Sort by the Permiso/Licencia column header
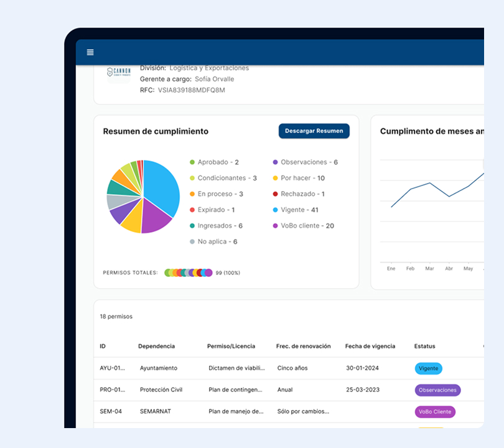This screenshot has width=504, height=448. [x=231, y=346]
